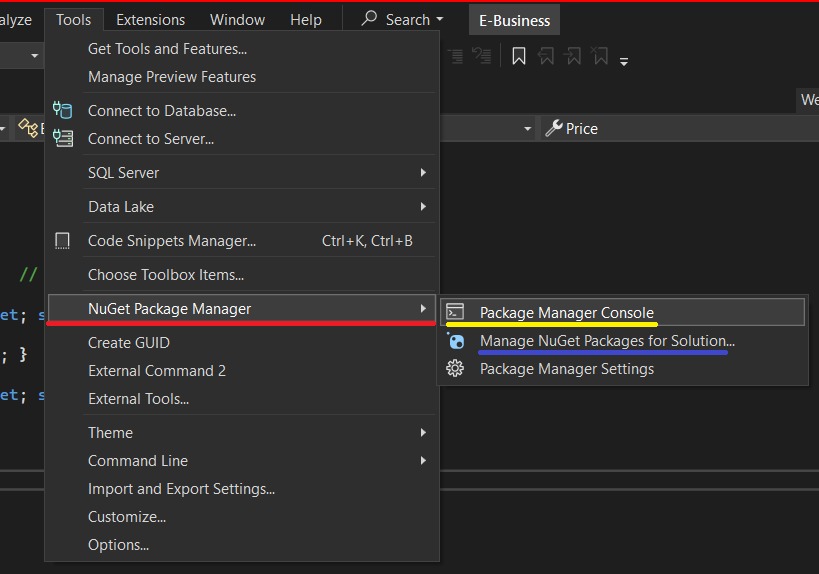819x574 pixels.
Task: Open the Extensions menu
Action: (150, 20)
